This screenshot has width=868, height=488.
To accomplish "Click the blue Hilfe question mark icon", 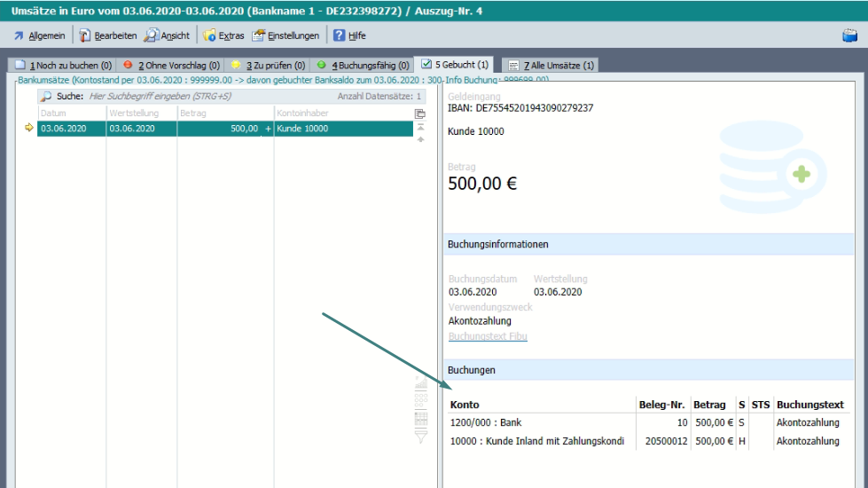I will (339, 35).
